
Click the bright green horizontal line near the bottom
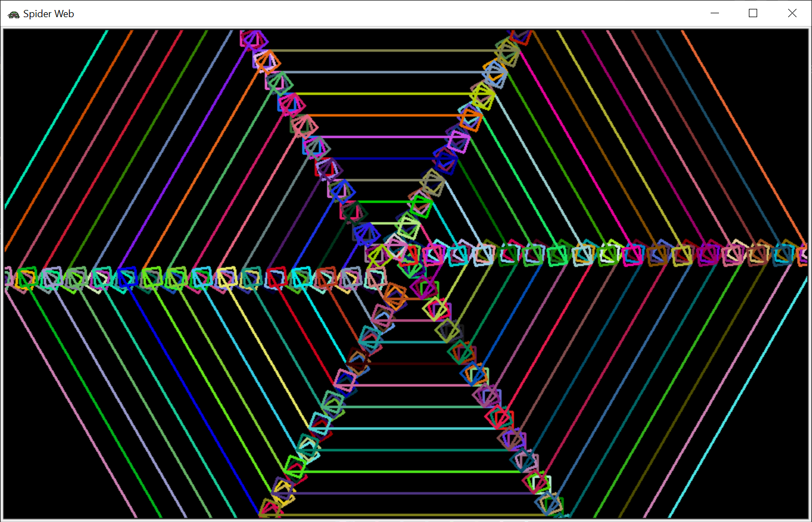pos(410,472)
